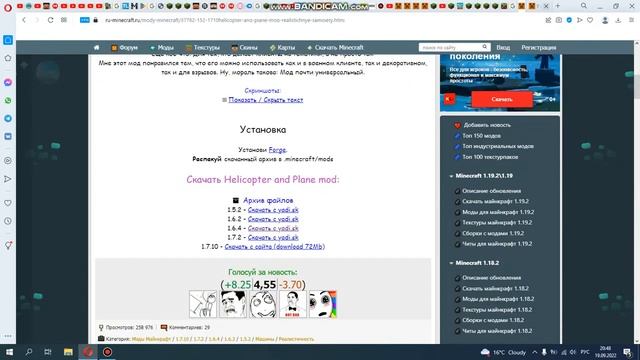This screenshot has width=640, height=360.
Task: Open the weather widget 16°C Cloudy
Action: (x=503, y=352)
